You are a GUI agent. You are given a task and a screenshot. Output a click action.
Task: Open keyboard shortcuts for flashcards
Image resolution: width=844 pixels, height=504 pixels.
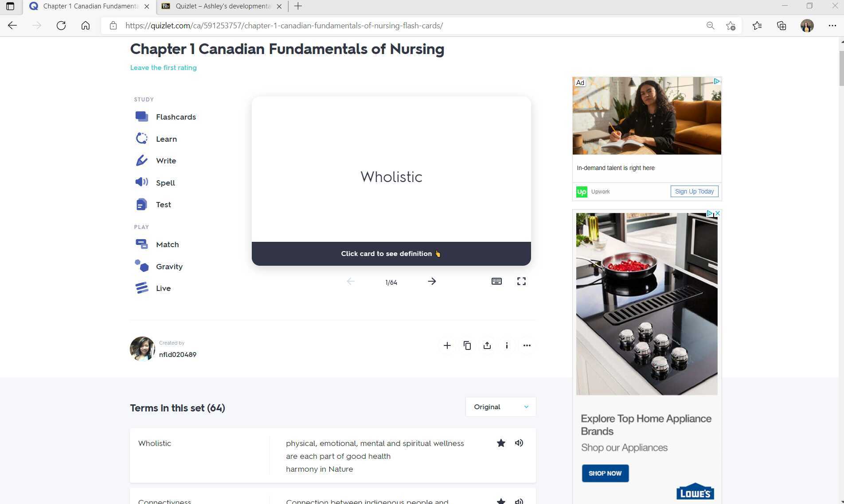point(496,281)
